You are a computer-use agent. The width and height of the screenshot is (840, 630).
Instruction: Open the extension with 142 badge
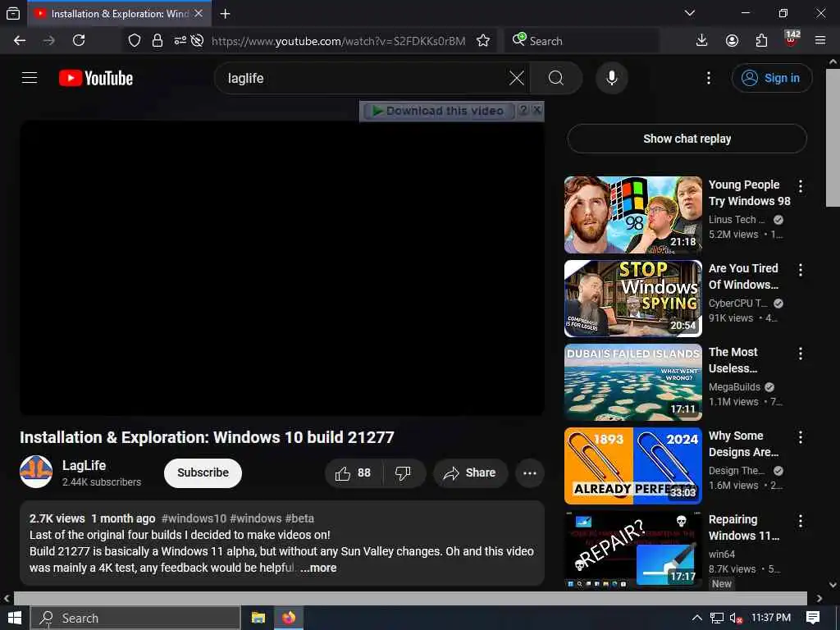point(792,39)
